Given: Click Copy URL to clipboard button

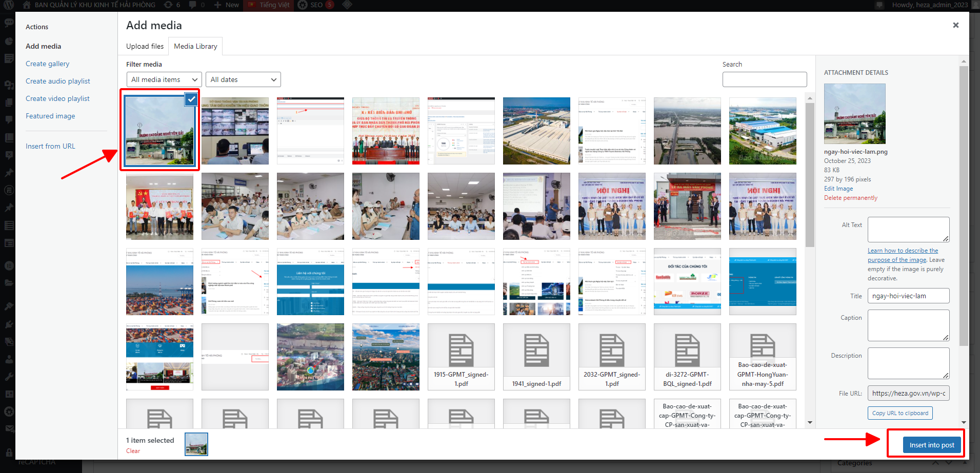Looking at the screenshot, I should 900,413.
